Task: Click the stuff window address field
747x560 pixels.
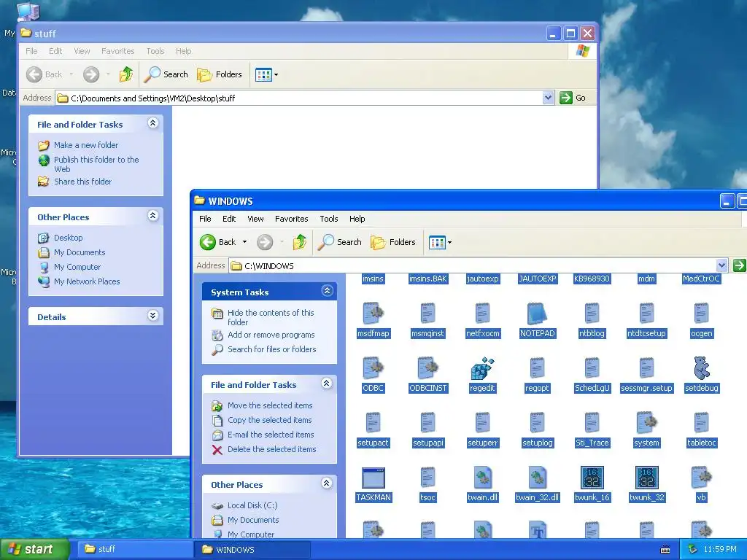Action: tap(305, 98)
